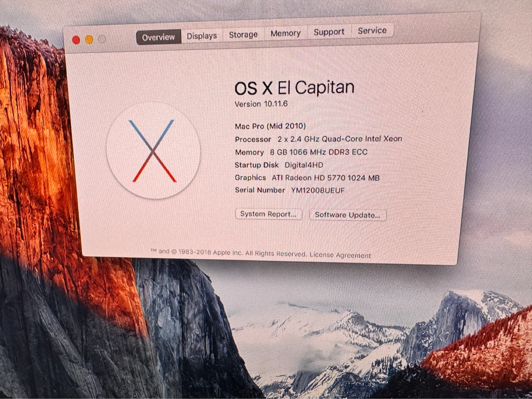The width and height of the screenshot is (532, 399).
Task: Minimize the window with yellow button
Action: tap(89, 39)
